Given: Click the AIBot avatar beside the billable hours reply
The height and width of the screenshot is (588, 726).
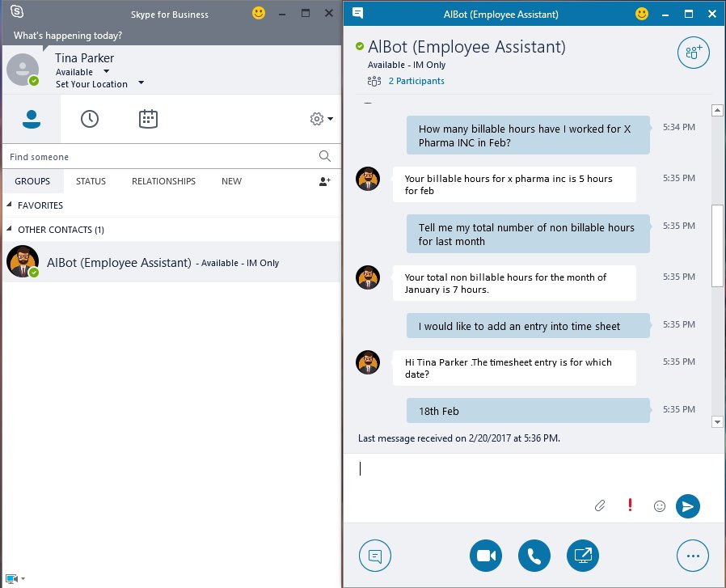Looking at the screenshot, I should pos(368,179).
